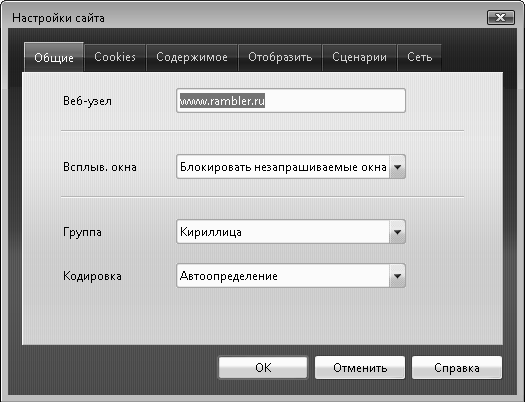
Task: Close the Настройки сайта dialog
Action: pos(501,17)
